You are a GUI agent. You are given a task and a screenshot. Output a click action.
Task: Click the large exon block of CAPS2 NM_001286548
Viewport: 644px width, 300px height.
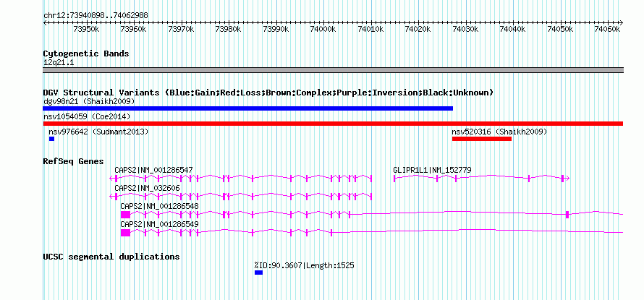tap(125, 214)
